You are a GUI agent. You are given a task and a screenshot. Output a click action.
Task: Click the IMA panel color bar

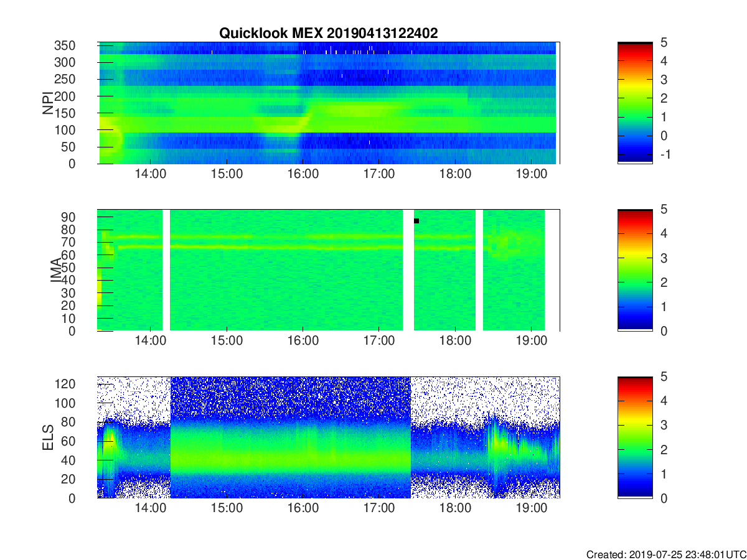coord(635,269)
